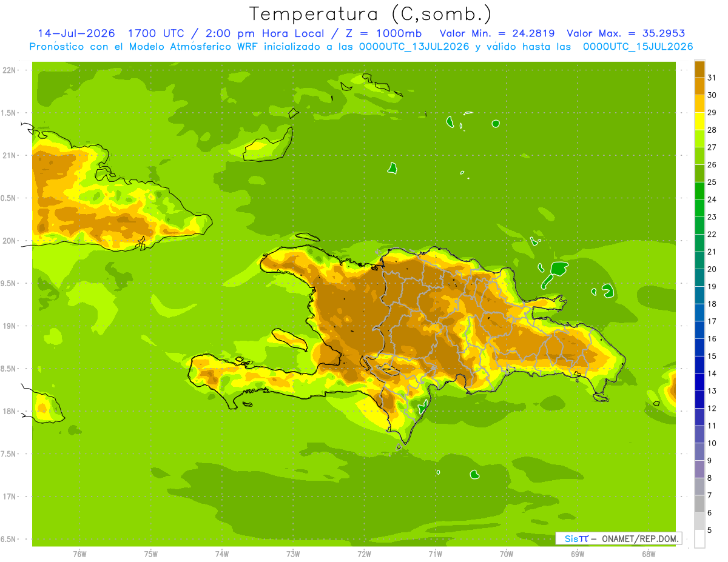This screenshot has width=728, height=562.
Task: Click legend value "12"
Action: pyautogui.click(x=712, y=408)
